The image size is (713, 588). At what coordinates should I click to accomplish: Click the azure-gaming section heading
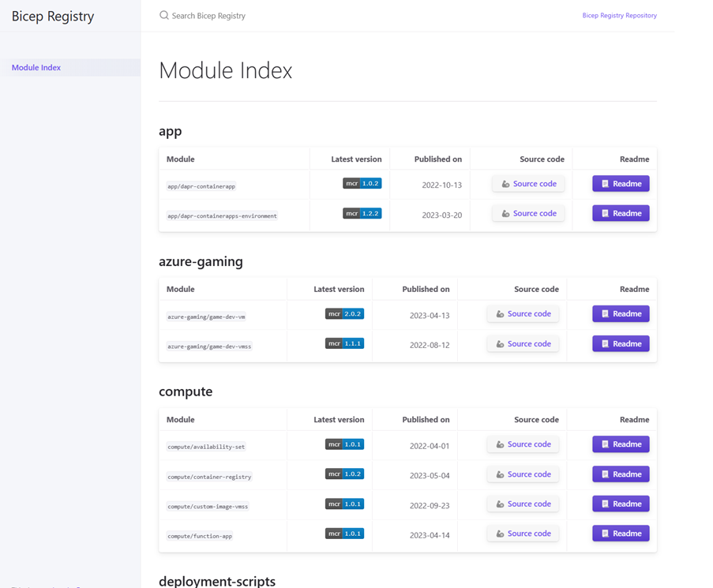point(201,262)
